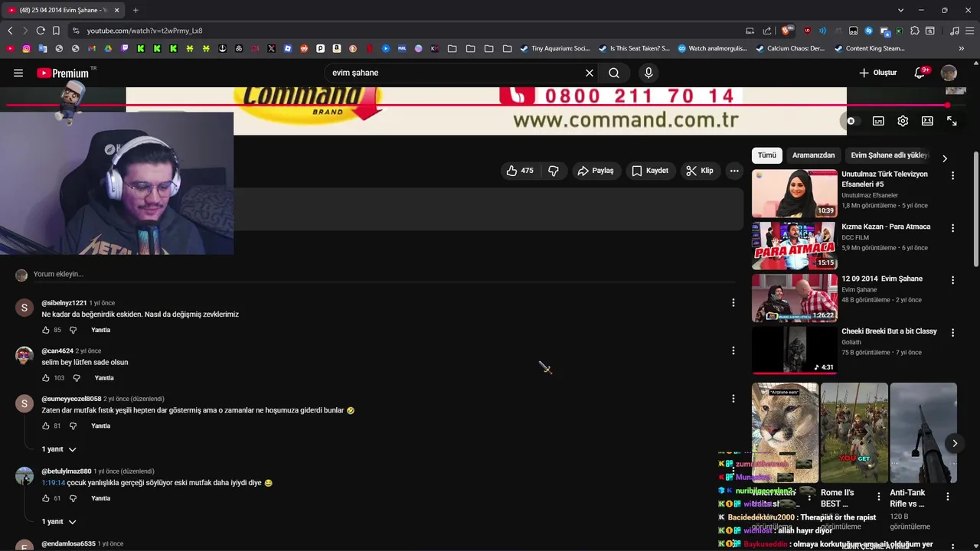980x551 pixels.
Task: Focus the YouTube search box
Action: [455, 73]
